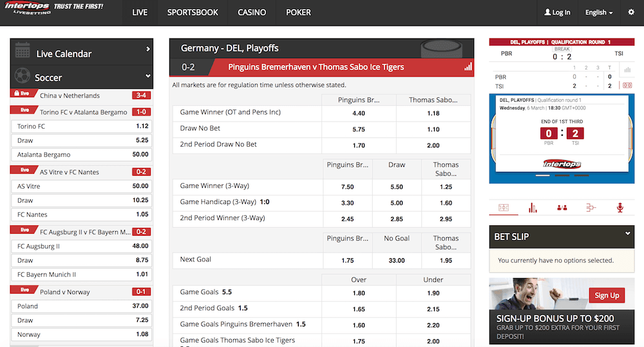
Task: Click the hockey puck image in header
Action: point(442,48)
